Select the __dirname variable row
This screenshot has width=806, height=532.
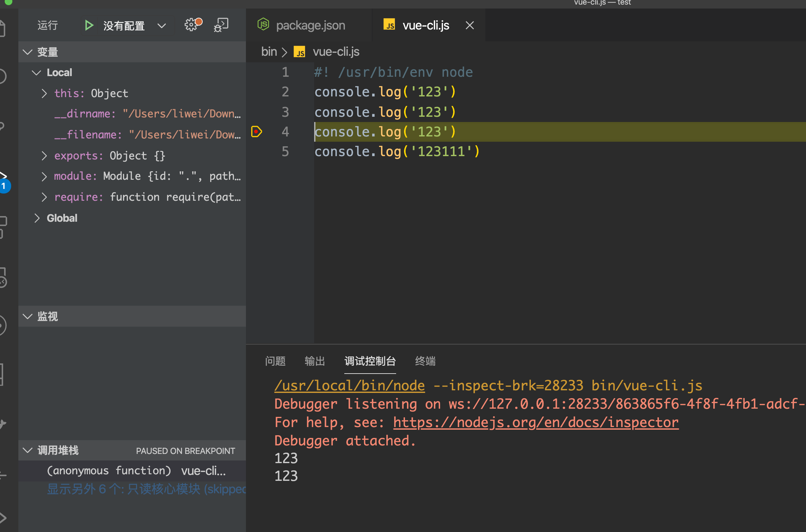coord(132,114)
